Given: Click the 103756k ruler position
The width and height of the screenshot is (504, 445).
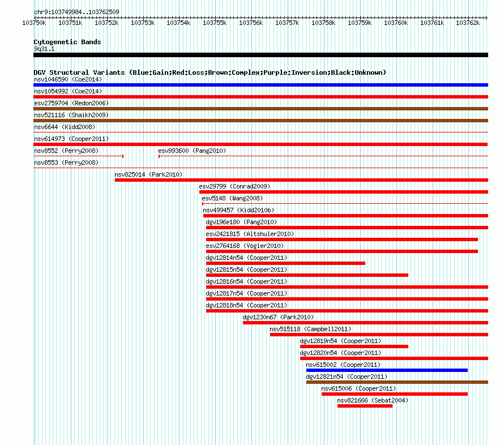Looking at the screenshot, I should point(251,23).
